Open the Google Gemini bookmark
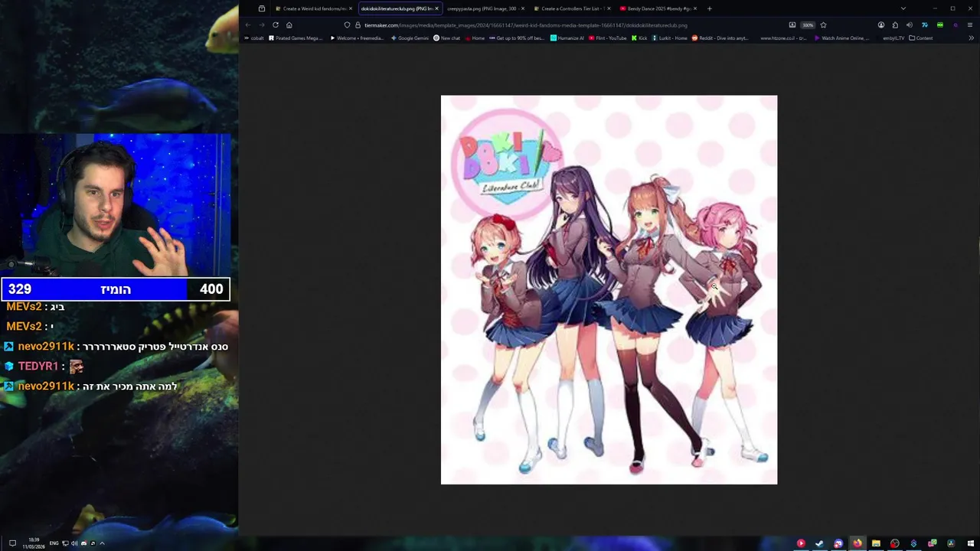980x551 pixels. 410,38
